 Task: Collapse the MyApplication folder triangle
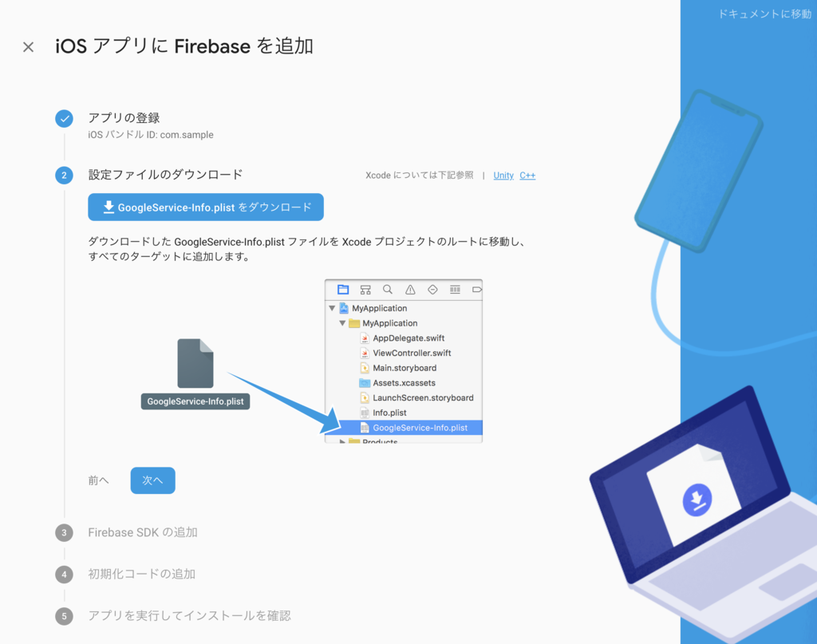(x=342, y=323)
